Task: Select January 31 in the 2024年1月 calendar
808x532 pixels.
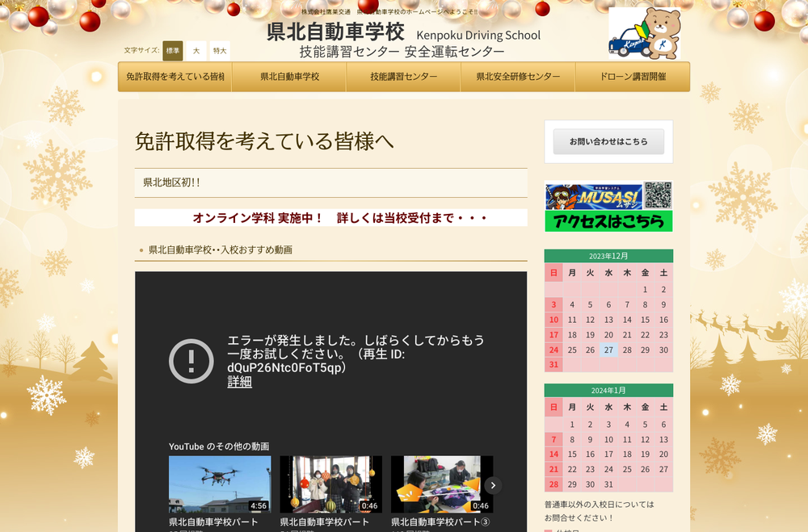Action: coord(608,484)
